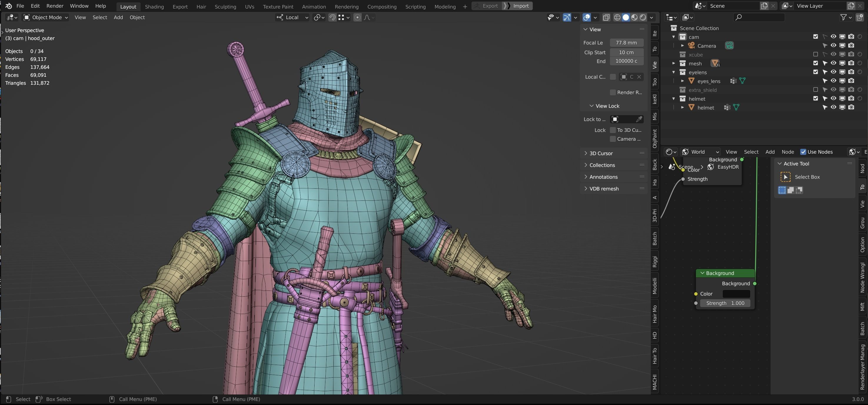Screen dimensions: 868x405
Task: Expand the mesh collection in outliner
Action: coord(673,63)
